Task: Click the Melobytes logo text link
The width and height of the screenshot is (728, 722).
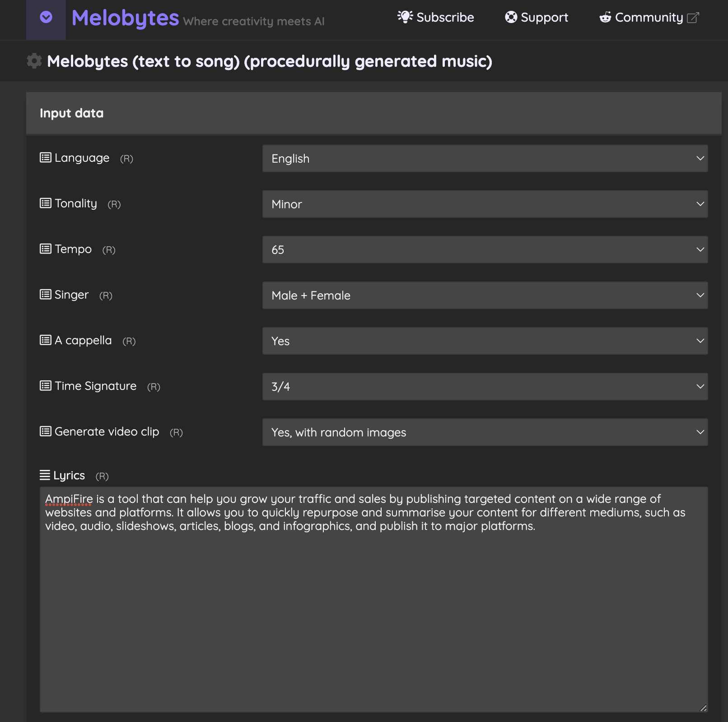Action: 125,18
